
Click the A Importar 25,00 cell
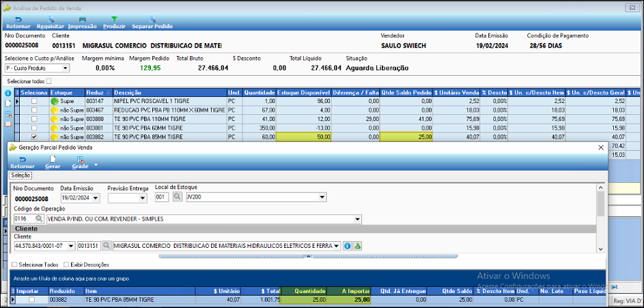pyautogui.click(x=349, y=300)
